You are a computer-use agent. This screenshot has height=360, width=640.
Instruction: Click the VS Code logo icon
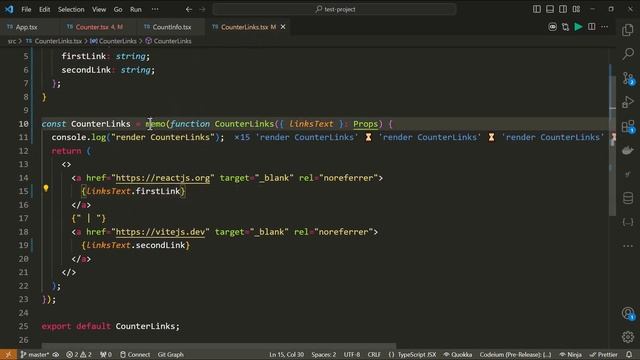[9, 9]
